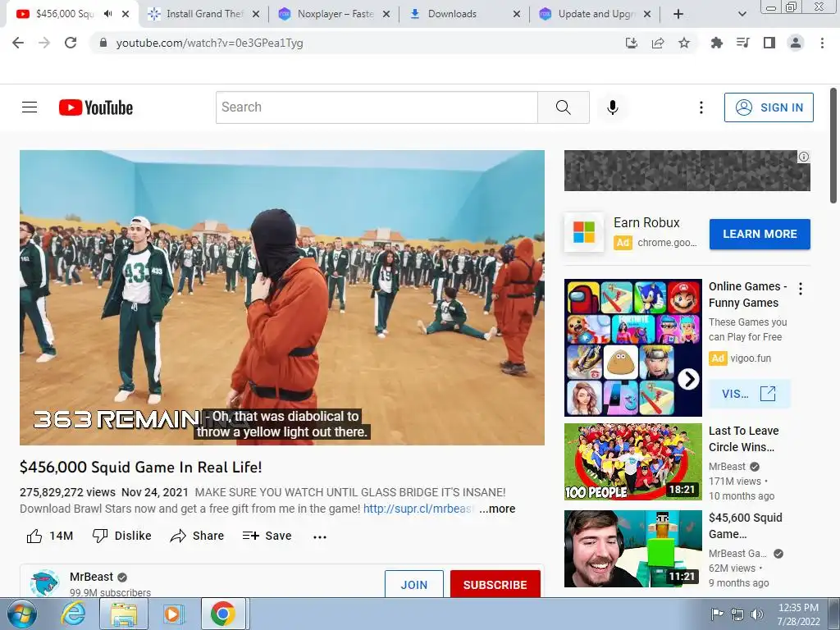Click the Earn Robux ad title

coord(646,222)
